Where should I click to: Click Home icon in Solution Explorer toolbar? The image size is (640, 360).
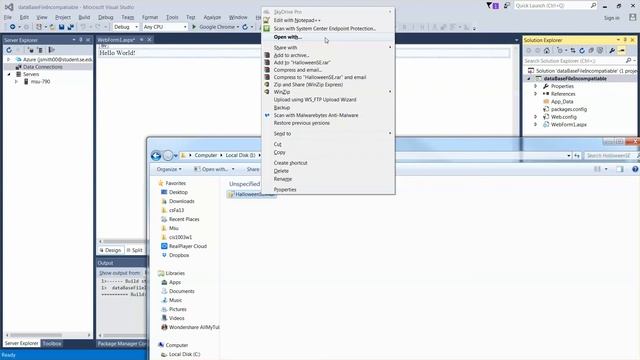(547, 51)
